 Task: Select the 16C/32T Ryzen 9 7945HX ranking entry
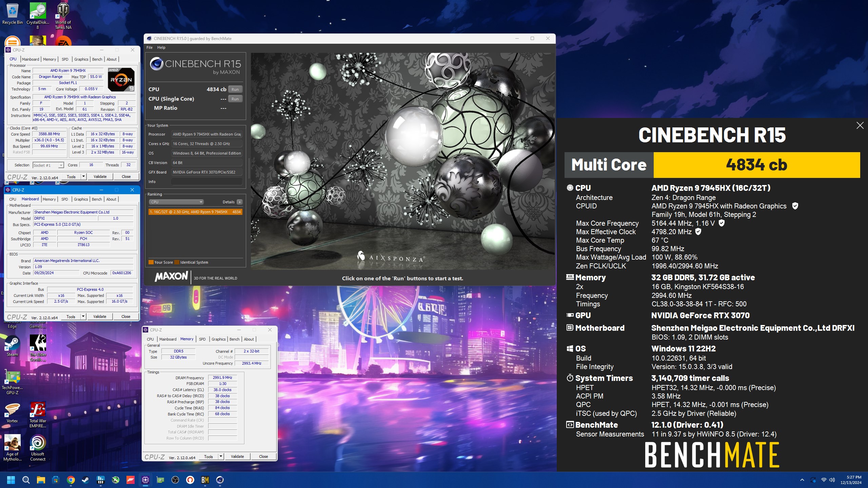195,212
